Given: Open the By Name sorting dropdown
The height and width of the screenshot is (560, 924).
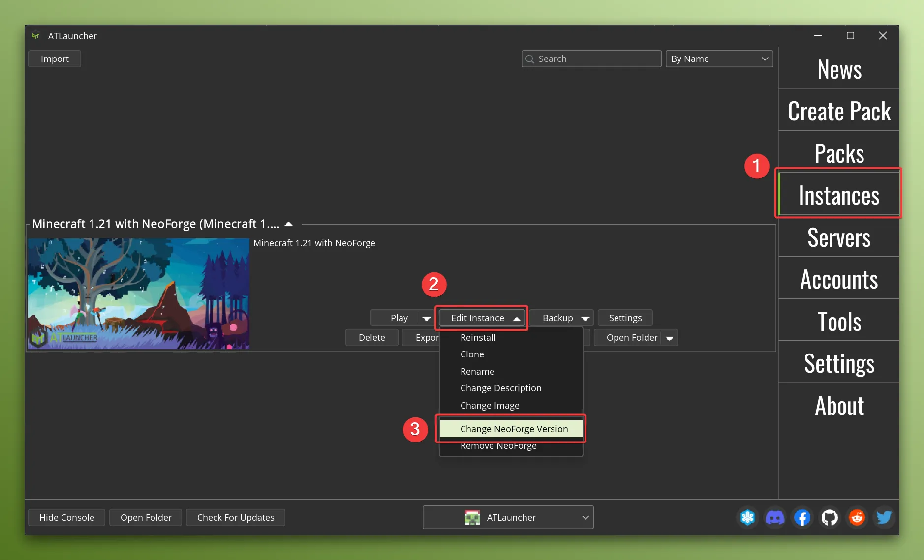Looking at the screenshot, I should pyautogui.click(x=718, y=59).
